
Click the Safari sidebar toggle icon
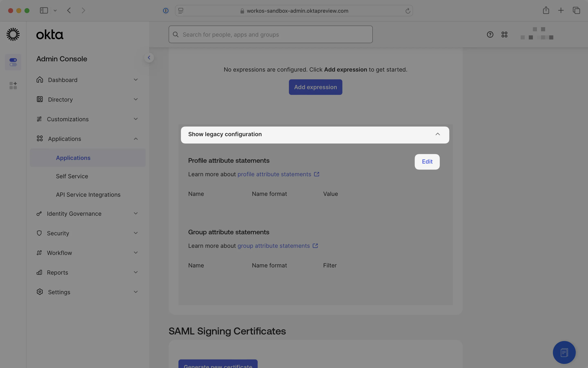(x=44, y=10)
